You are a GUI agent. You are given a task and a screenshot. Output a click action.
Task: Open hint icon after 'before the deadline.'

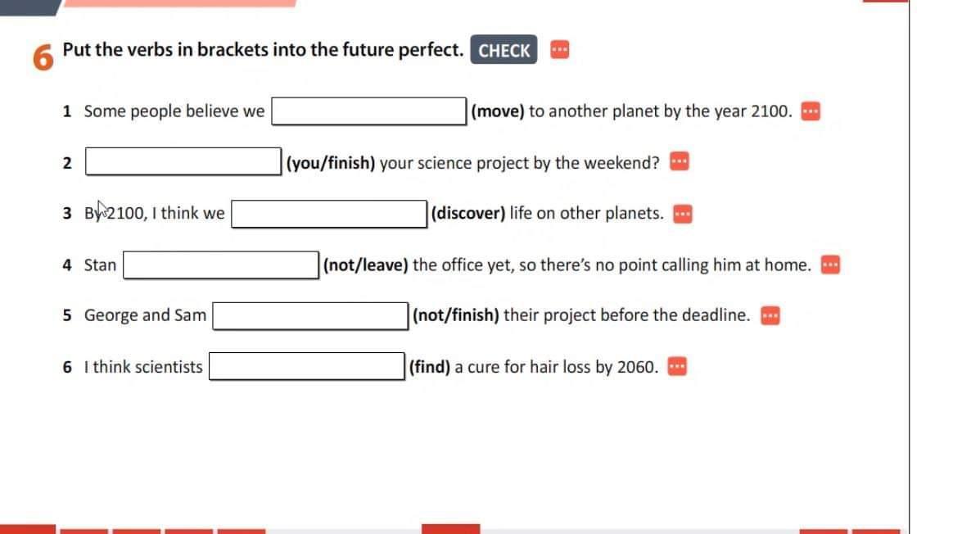pyautogui.click(x=770, y=316)
